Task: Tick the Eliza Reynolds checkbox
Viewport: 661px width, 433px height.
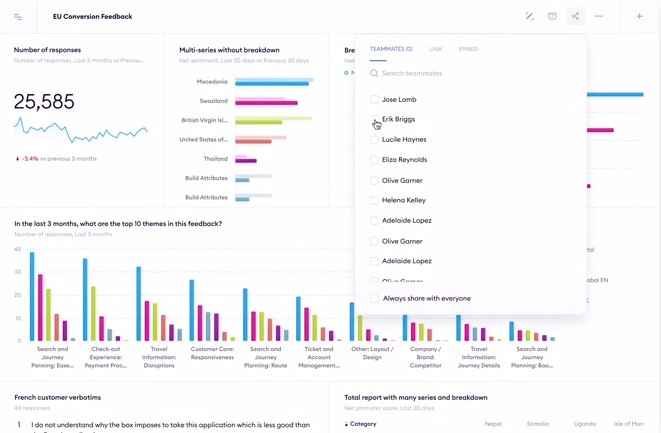Action: pyautogui.click(x=375, y=160)
